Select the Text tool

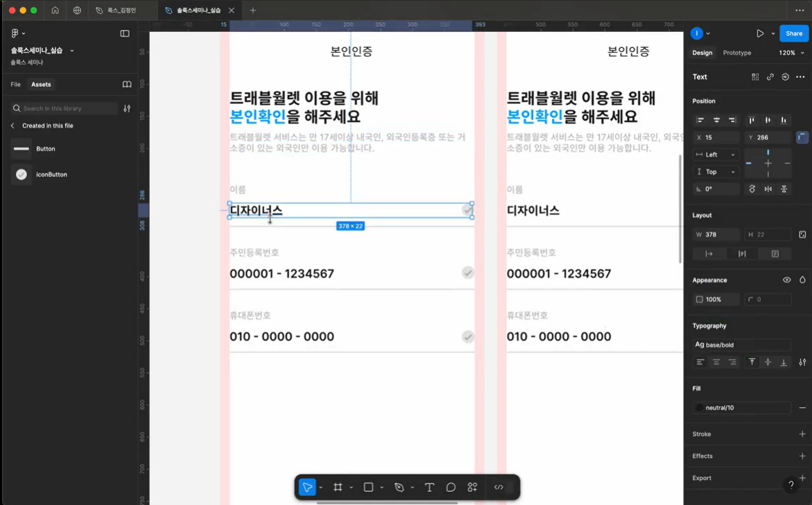(x=429, y=488)
